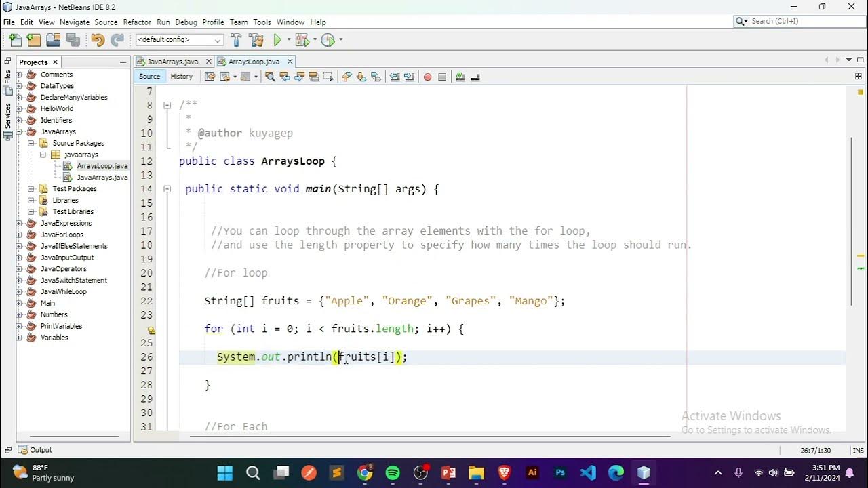Image resolution: width=868 pixels, height=488 pixels.
Task: Click the editor vertical scrollbar
Action: pos(852,220)
